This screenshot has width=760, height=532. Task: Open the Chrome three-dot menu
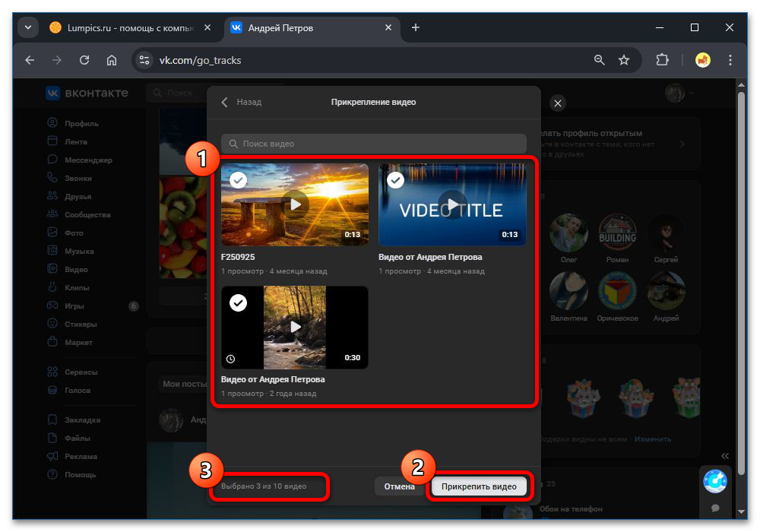click(x=730, y=60)
